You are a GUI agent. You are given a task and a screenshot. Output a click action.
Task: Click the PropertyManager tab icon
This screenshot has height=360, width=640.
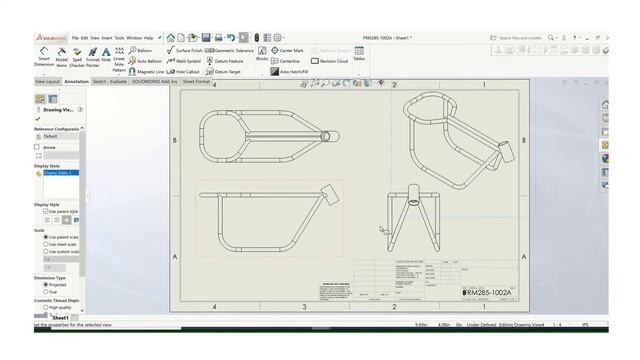pos(53,99)
